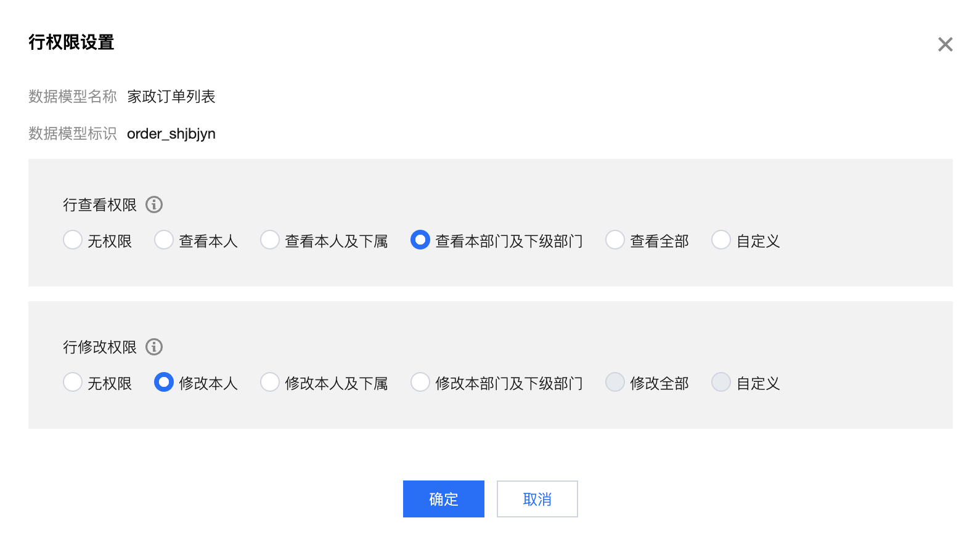This screenshot has height=547, width=980.
Task: Click the 行权限设置 dialog title
Action: tap(71, 43)
